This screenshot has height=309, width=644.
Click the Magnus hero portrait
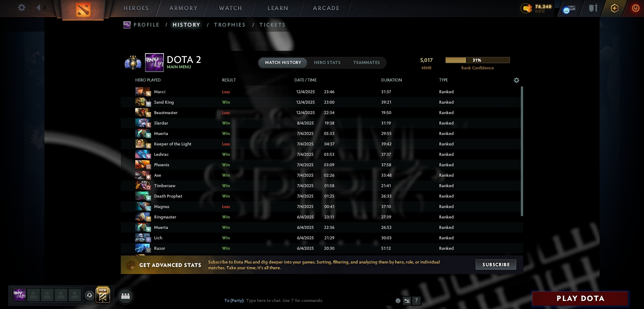143,206
